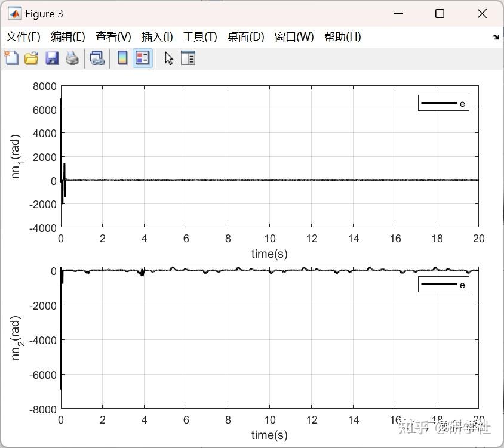Open the 插入(I) menu

pyautogui.click(x=156, y=36)
